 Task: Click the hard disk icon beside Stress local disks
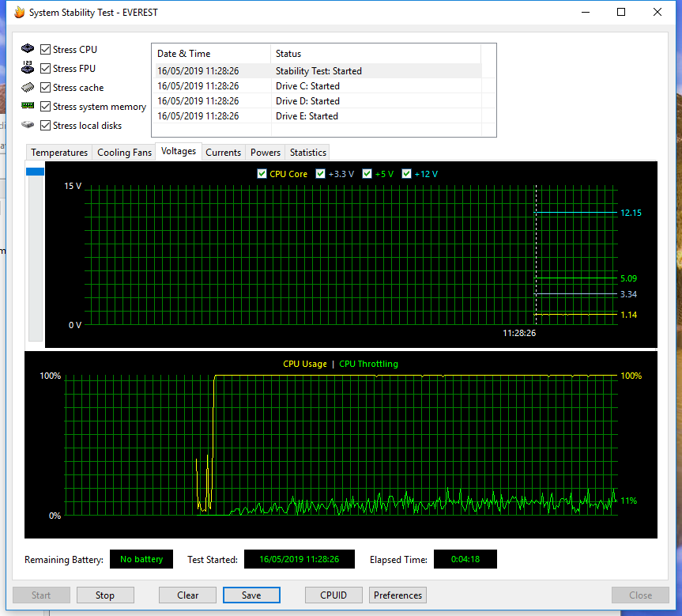point(28,124)
